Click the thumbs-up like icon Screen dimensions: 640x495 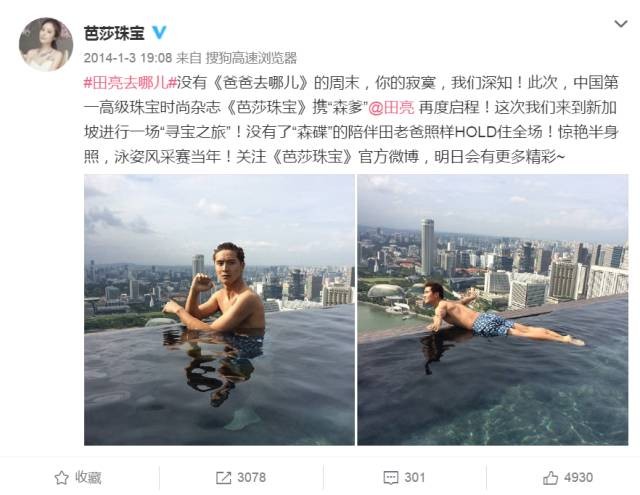click(550, 477)
